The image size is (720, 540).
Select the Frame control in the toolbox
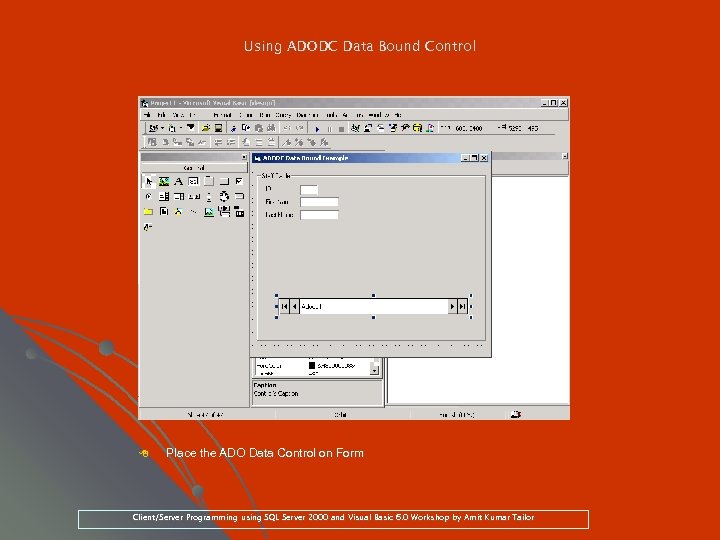click(209, 181)
